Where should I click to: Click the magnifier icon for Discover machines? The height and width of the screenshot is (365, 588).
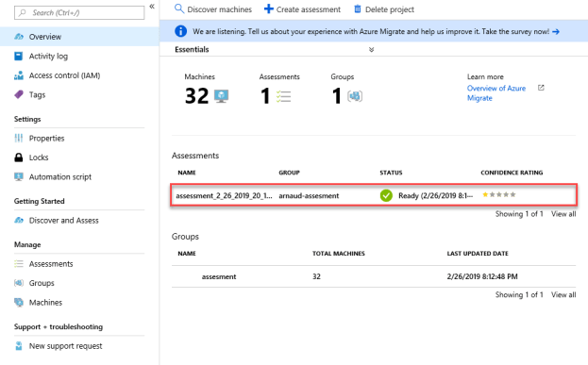coord(179,9)
